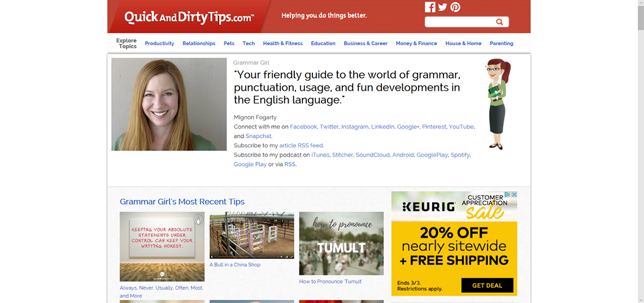Screen dimensions: 644x303
Task: Close the Keurig ad with X icon
Action: pyautogui.click(x=514, y=195)
